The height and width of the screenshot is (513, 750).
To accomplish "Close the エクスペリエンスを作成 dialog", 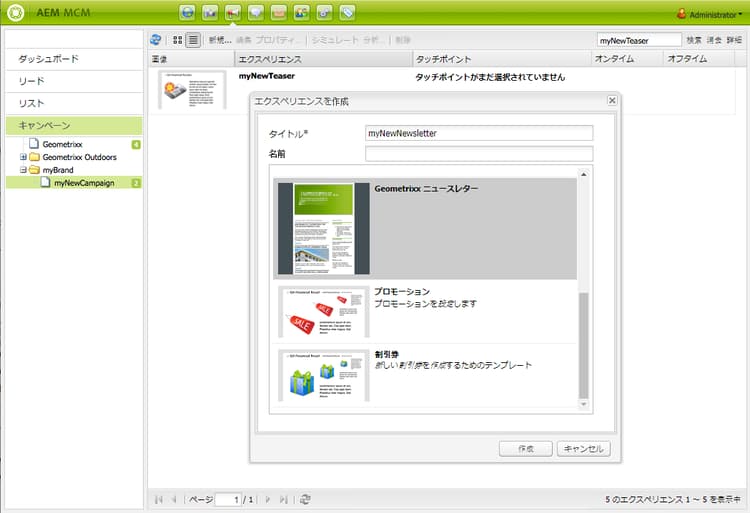I will tap(612, 100).
